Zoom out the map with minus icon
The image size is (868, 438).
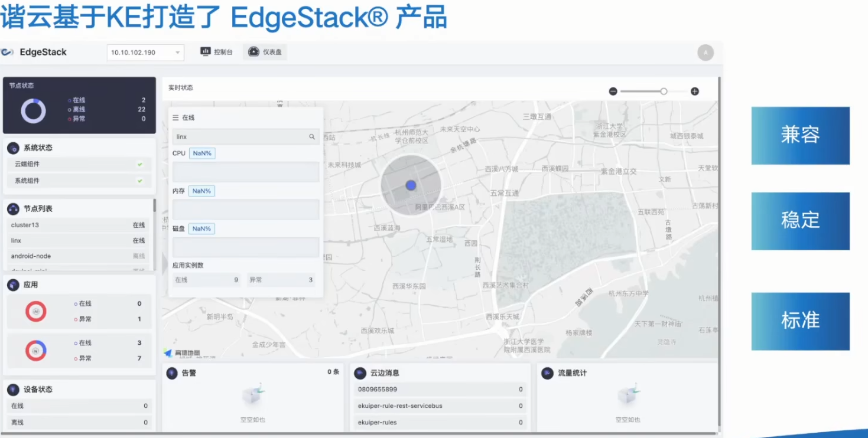[613, 91]
